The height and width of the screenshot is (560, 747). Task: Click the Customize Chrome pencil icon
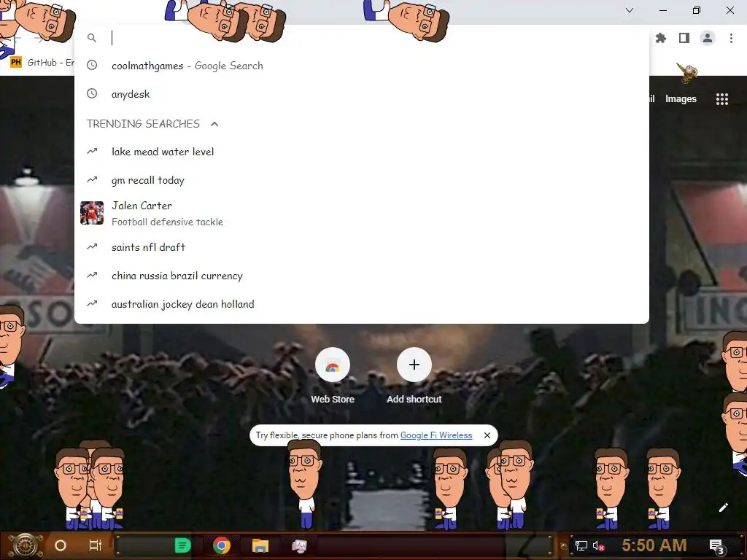coord(723,507)
